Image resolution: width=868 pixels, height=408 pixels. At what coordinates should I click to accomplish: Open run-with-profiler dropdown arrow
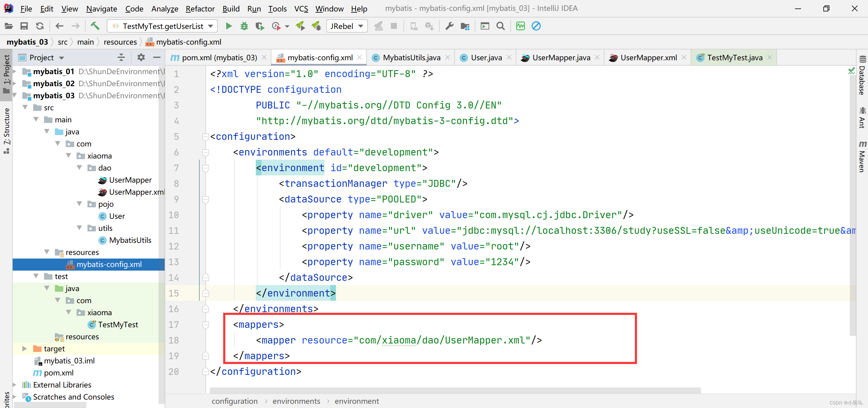(x=287, y=26)
